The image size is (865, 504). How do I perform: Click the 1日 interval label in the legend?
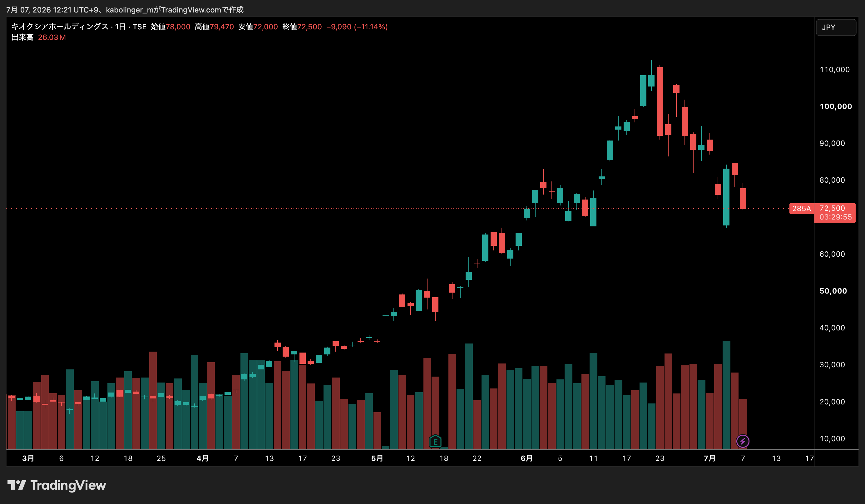120,27
